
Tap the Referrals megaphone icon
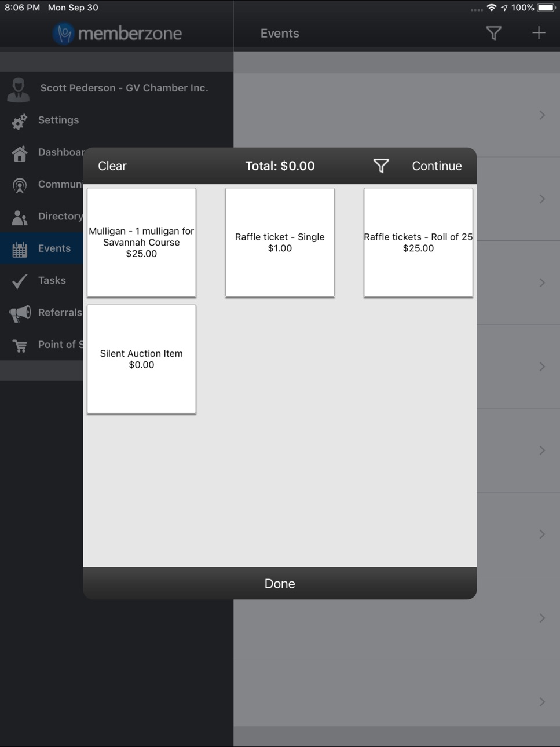pyautogui.click(x=20, y=313)
